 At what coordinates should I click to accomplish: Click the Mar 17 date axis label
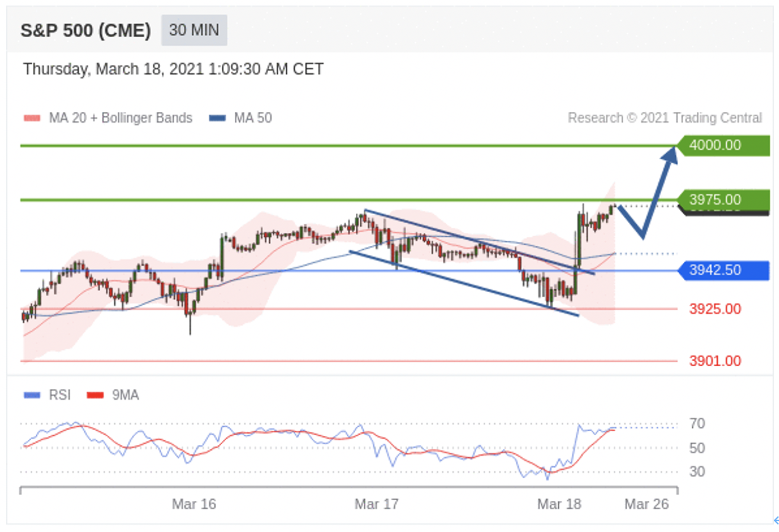click(376, 504)
